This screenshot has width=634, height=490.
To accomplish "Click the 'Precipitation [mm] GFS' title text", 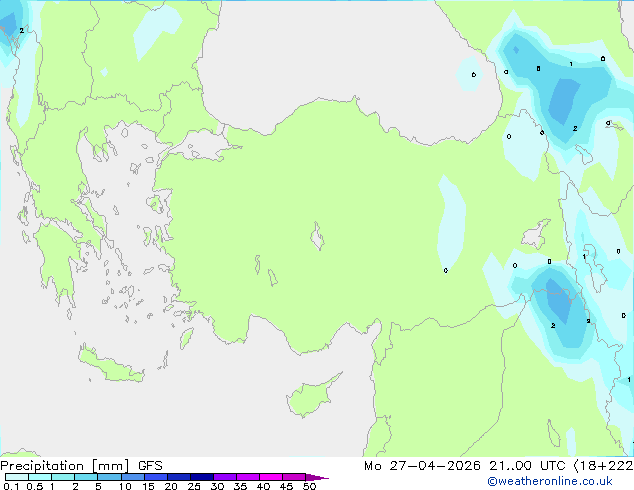I will 81,466.
